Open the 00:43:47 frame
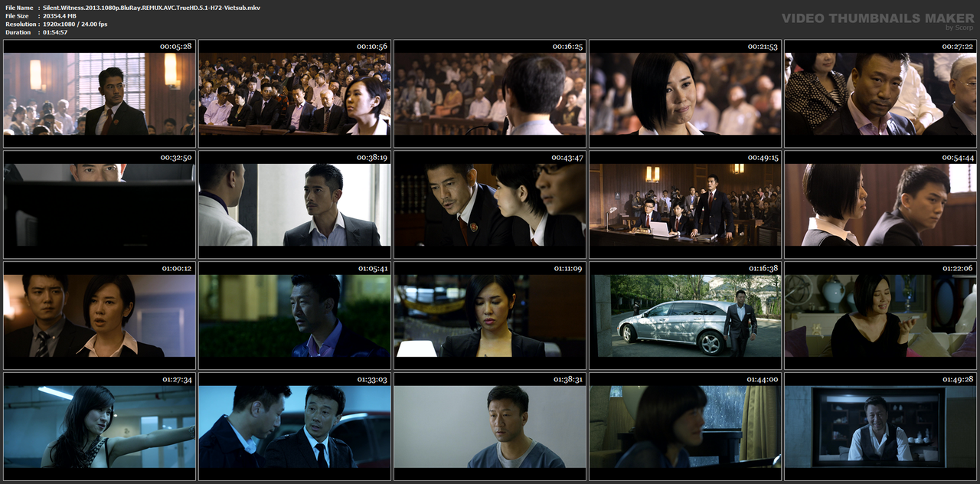The image size is (980, 484). coord(490,204)
